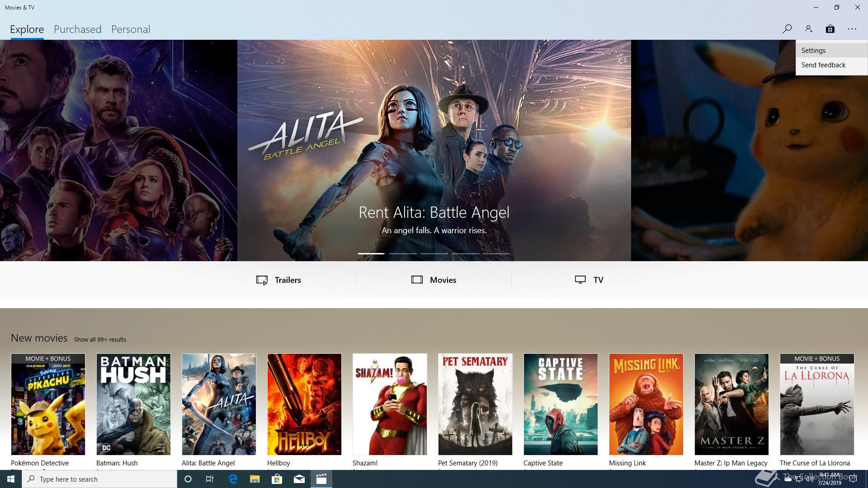This screenshot has width=868, height=488.
Task: Click the Hellboy title text
Action: pyautogui.click(x=278, y=463)
